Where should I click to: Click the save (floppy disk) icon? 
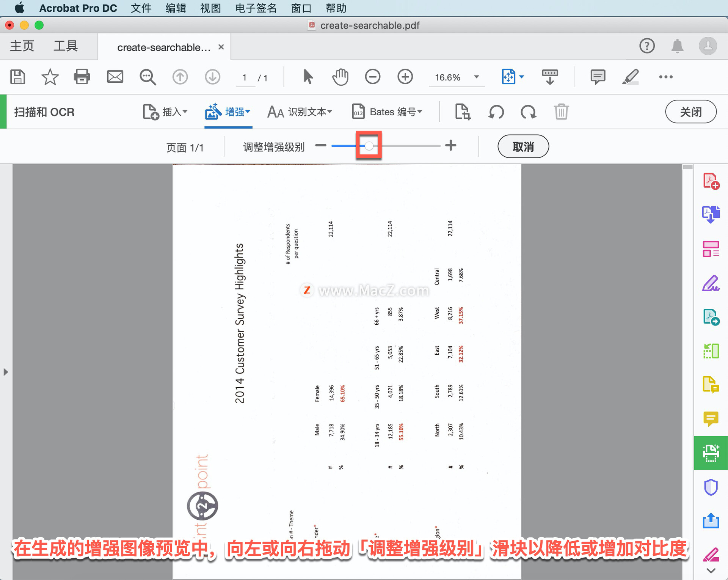pyautogui.click(x=17, y=77)
